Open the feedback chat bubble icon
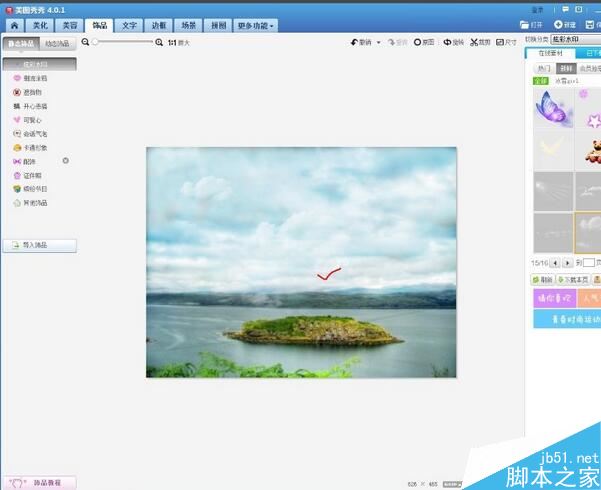This screenshot has width=601, height=490. click(565, 9)
